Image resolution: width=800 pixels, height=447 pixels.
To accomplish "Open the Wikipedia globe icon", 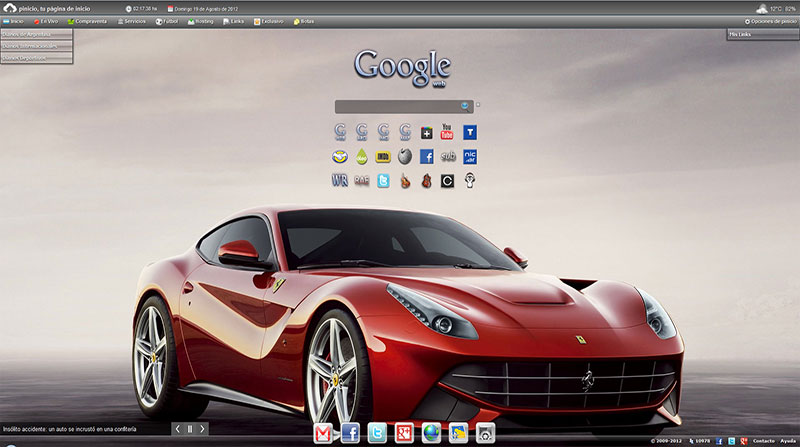I will (x=405, y=156).
